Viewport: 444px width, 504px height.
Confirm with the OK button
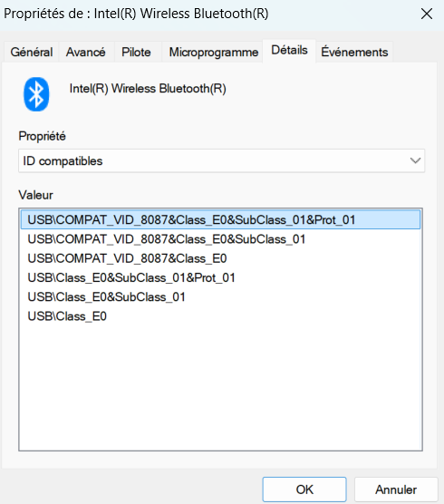304,489
